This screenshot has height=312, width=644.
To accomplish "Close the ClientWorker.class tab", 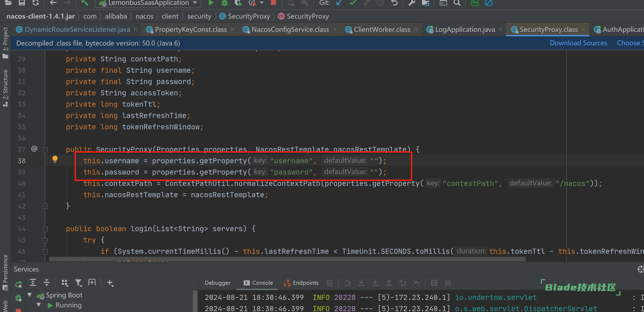I will pyautogui.click(x=416, y=29).
